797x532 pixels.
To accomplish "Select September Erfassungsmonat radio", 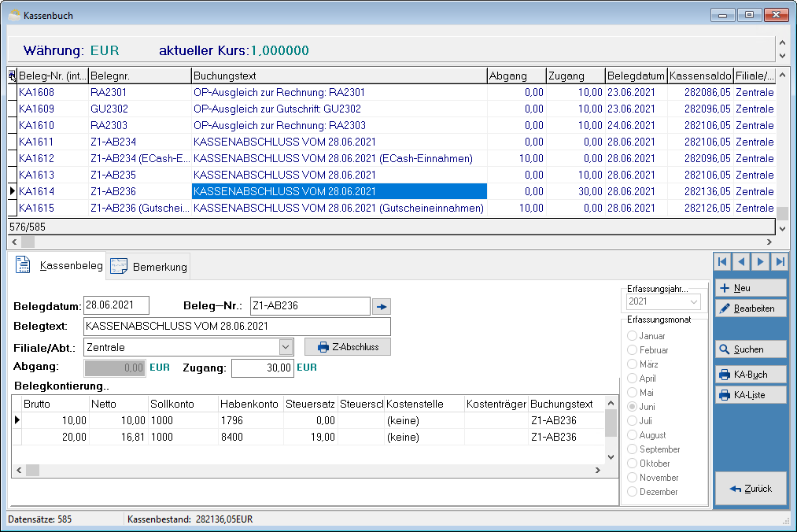I will (x=632, y=449).
